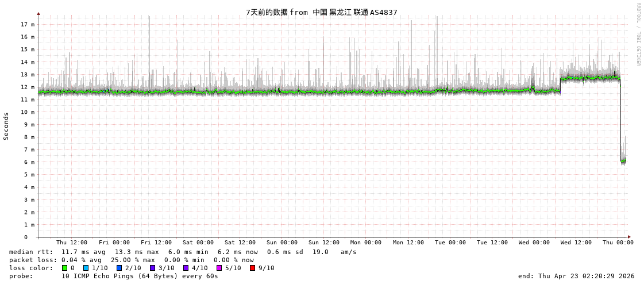The image size is (644, 284).
Task: Click the '17 m' y-axis tick label
Action: tap(28, 24)
